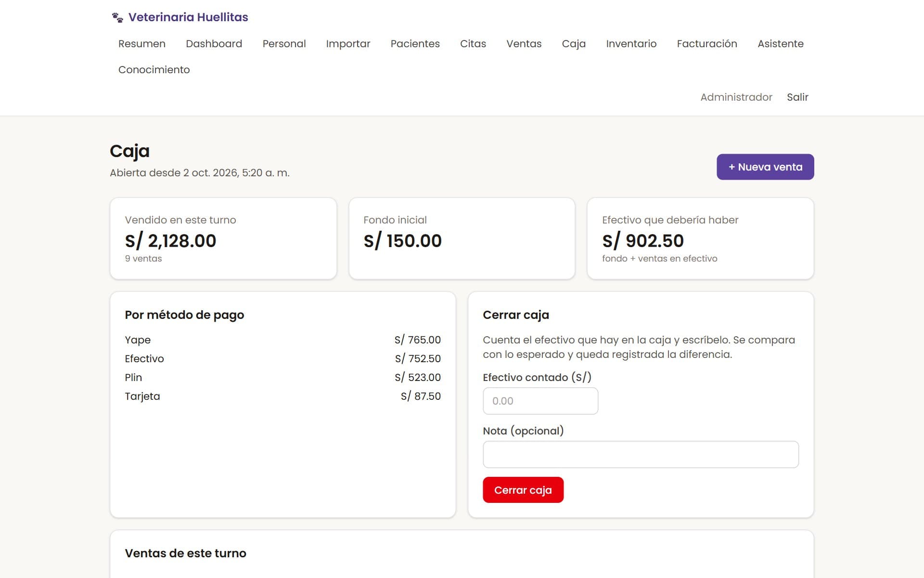Click the Ventas de este turno heading
This screenshot has width=924, height=578.
pyautogui.click(x=185, y=553)
